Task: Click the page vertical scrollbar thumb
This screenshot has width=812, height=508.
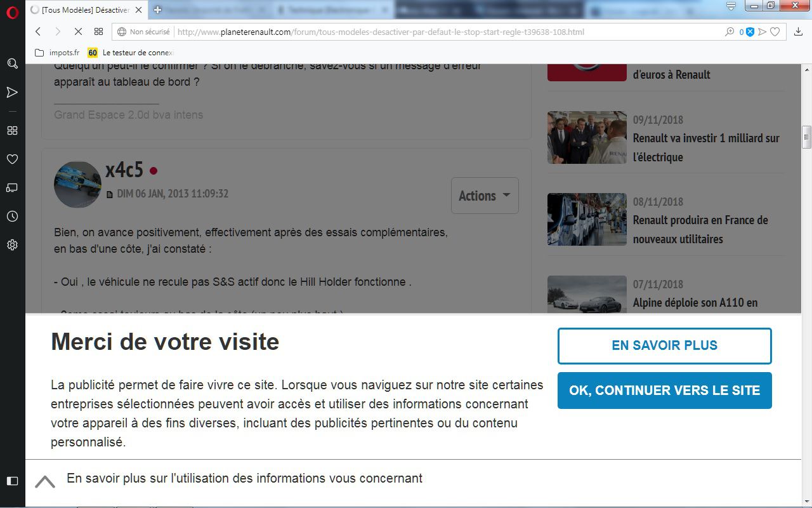Action: pyautogui.click(x=806, y=137)
